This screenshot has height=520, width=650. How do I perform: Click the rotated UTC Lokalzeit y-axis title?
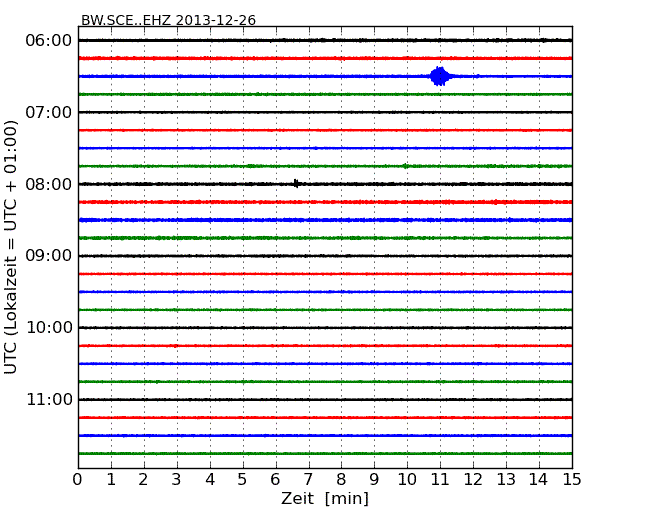(x=12, y=247)
